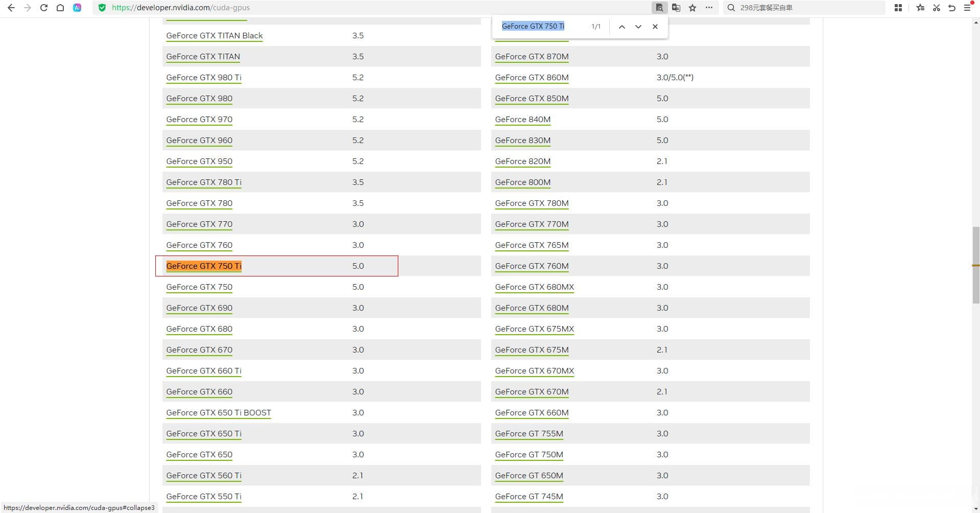
Task: Open the GeForce GTX 675MX link
Action: 535,329
